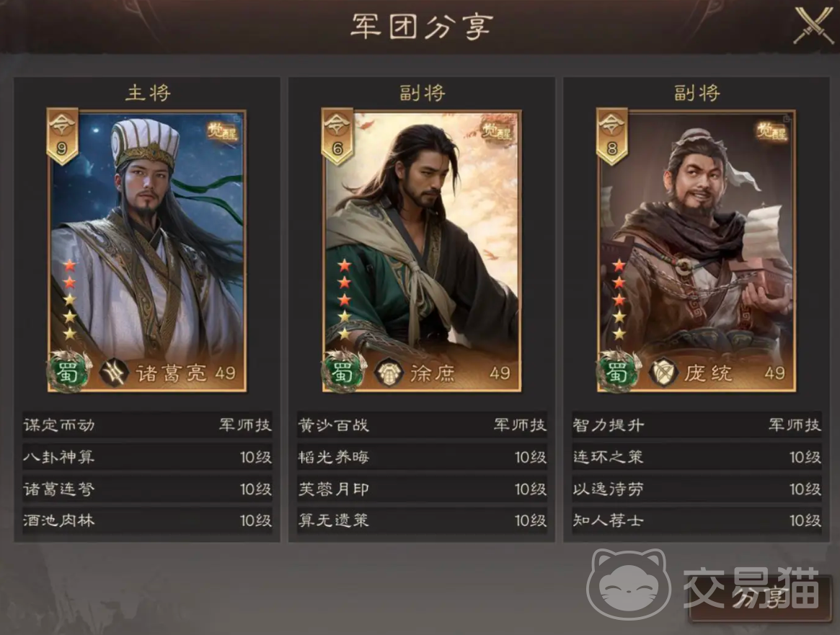Select the 知人荐士 10级 skill row
The width and height of the screenshot is (840, 635).
click(697, 520)
